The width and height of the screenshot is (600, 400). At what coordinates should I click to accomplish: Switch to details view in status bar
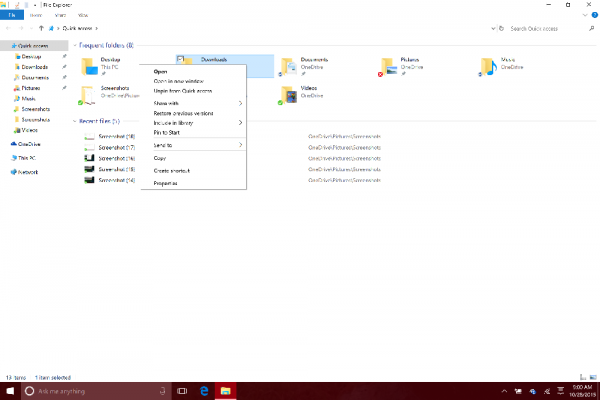click(x=583, y=377)
